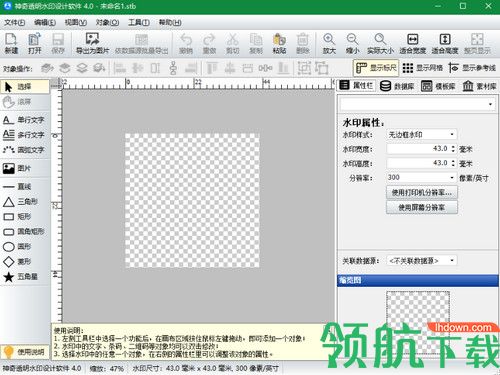Open the 分辨率 resolution dropdown showing 300
Image resolution: width=500 pixels, height=375 pixels.
pyautogui.click(x=422, y=177)
